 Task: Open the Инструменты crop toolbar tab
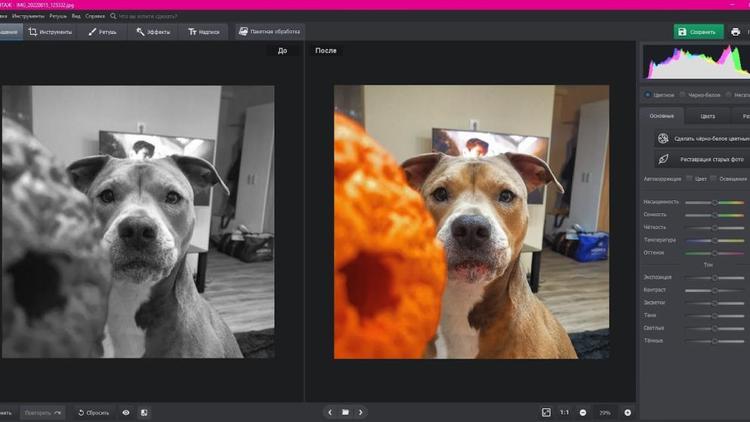pos(50,32)
